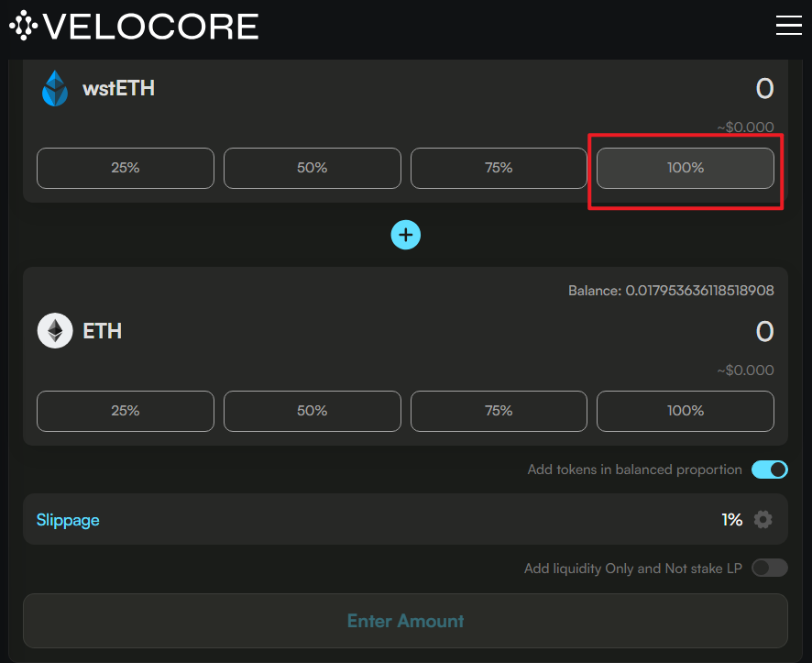Select 25% for wstETH
812x663 pixels.
click(x=126, y=168)
